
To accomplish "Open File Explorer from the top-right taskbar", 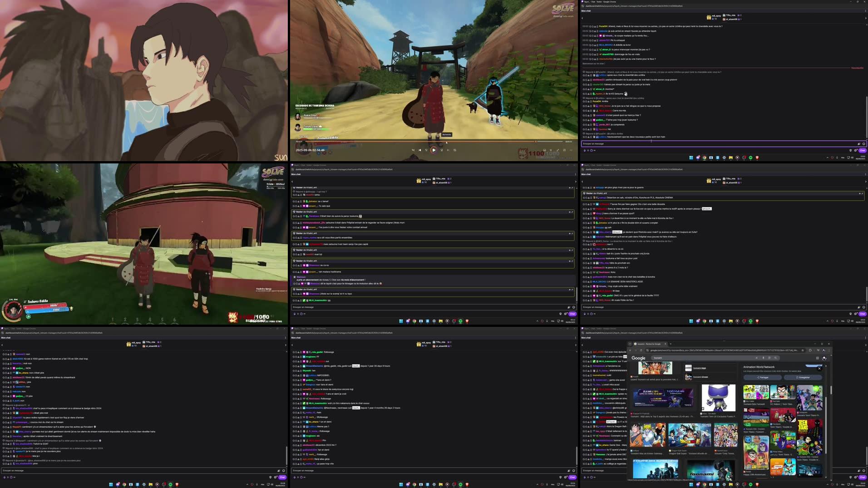I will click(730, 158).
